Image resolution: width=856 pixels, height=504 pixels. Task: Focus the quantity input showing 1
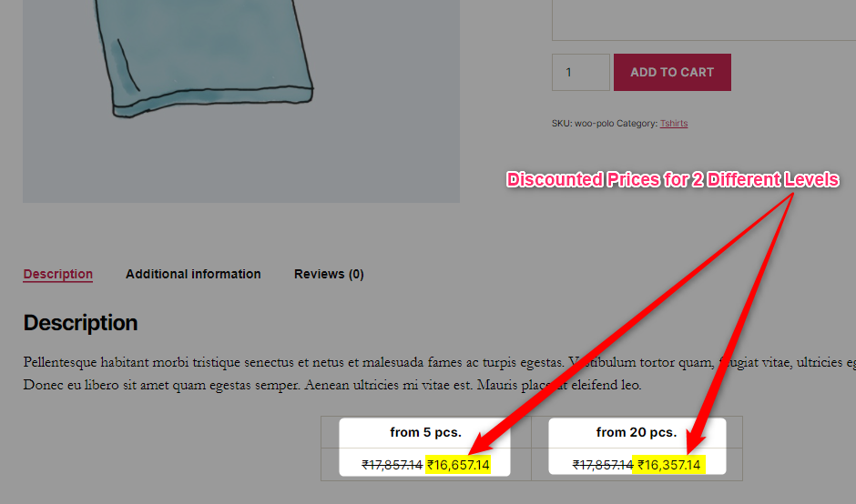580,72
